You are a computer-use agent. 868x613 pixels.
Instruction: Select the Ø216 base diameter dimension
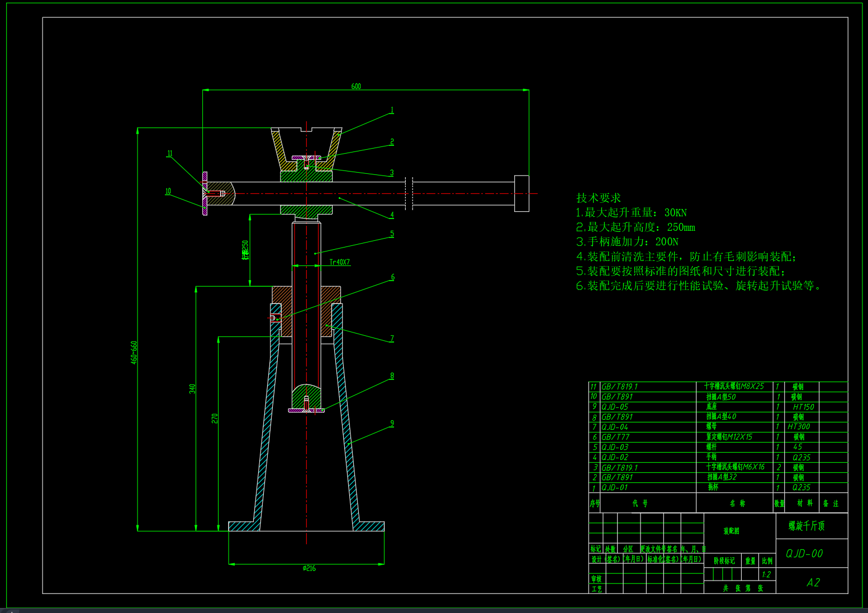coord(309,568)
